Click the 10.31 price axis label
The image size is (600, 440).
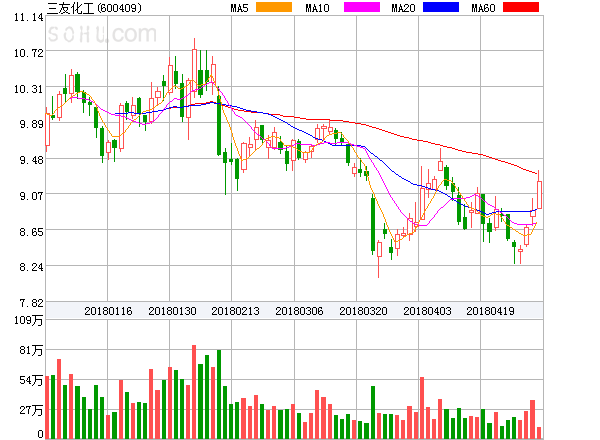(29, 89)
